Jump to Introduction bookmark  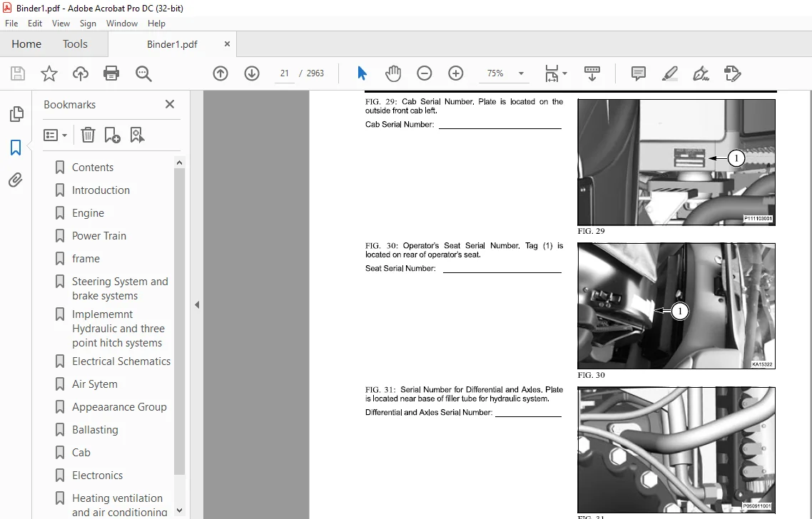click(x=101, y=190)
